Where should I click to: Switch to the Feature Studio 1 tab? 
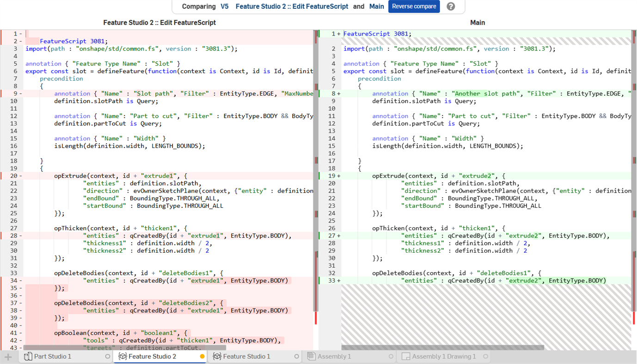256,357
